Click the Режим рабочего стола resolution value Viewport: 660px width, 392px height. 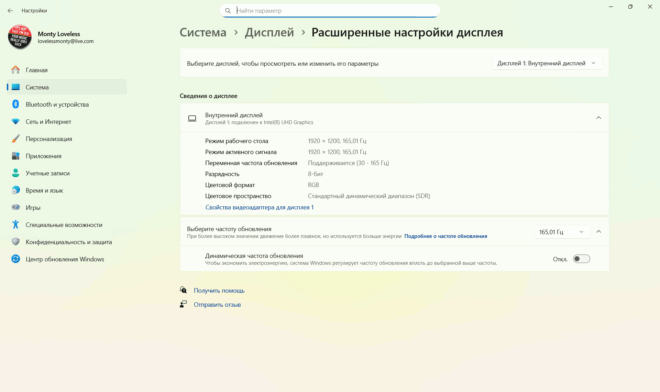click(337, 141)
